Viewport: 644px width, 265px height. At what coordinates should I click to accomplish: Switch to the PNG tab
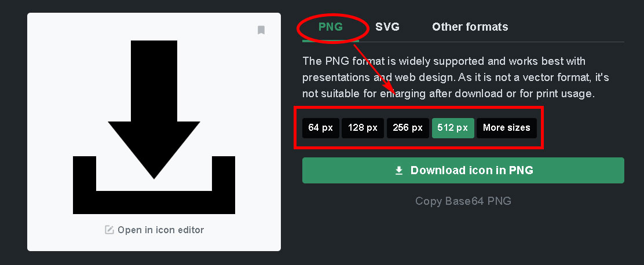click(331, 27)
